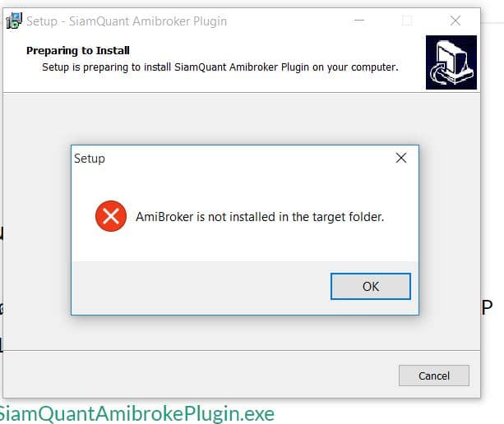The width and height of the screenshot is (504, 424).
Task: Close the SiamQuant Amibroker Plugin setup window
Action: click(x=455, y=21)
